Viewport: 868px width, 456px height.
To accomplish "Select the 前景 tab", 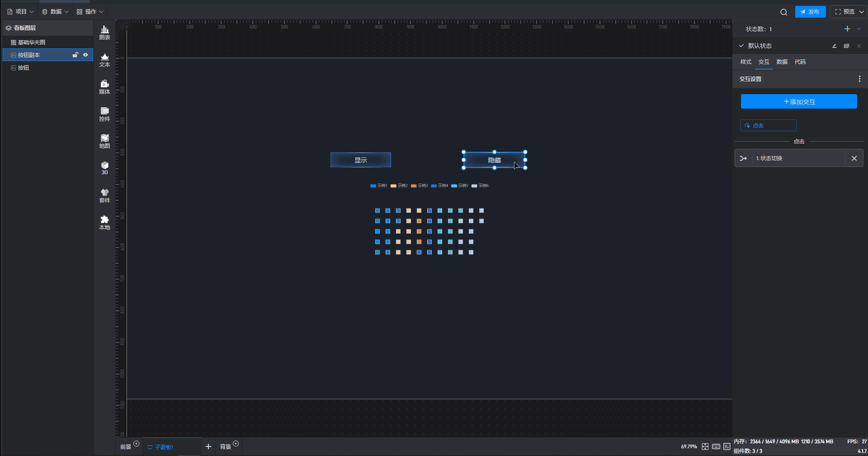I will [126, 447].
